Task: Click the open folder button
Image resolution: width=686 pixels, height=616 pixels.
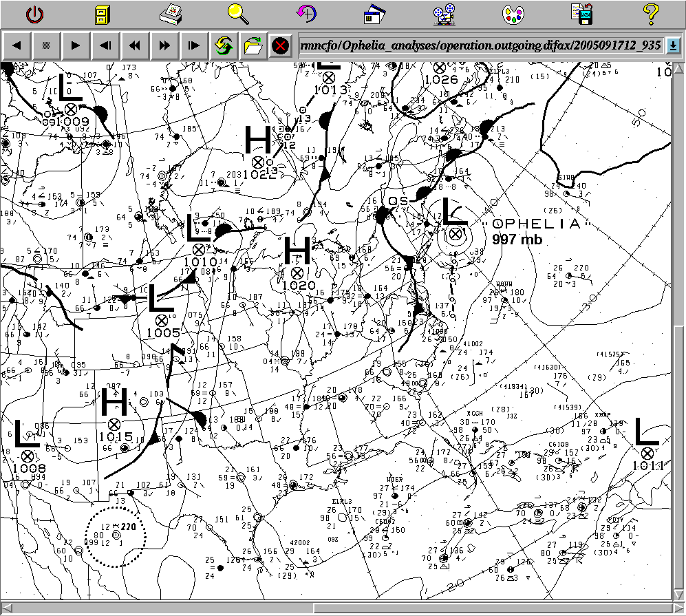Action: tap(253, 46)
